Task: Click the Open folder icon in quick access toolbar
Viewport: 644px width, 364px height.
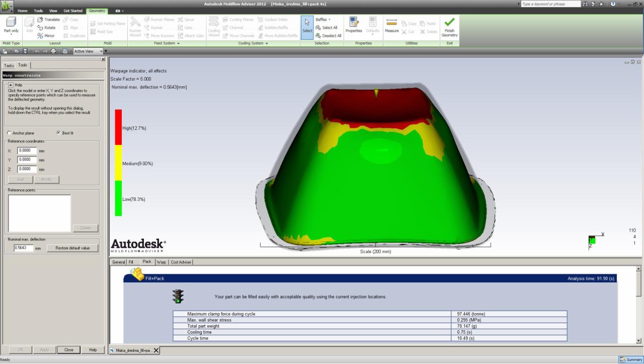Action: click(17, 51)
